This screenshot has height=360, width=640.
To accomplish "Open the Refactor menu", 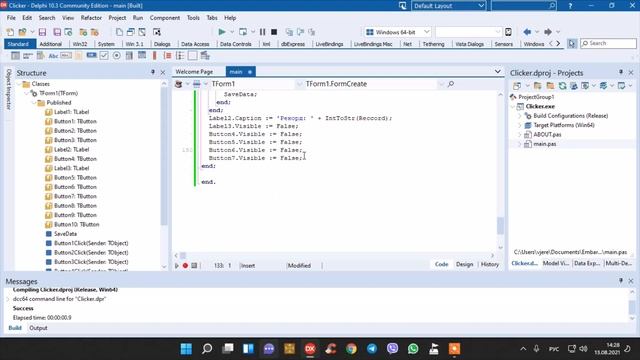I will pyautogui.click(x=91, y=18).
